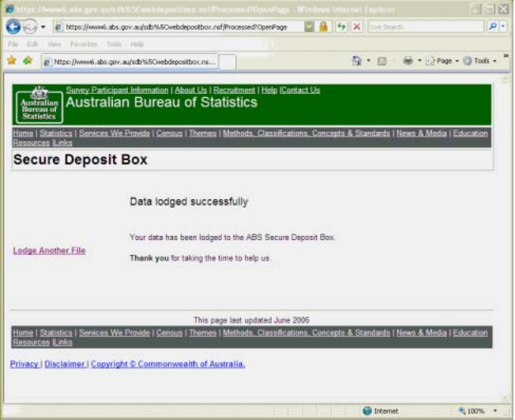Click the Data lodged successfully heading
This screenshot has height=420, width=515.
coord(190,201)
